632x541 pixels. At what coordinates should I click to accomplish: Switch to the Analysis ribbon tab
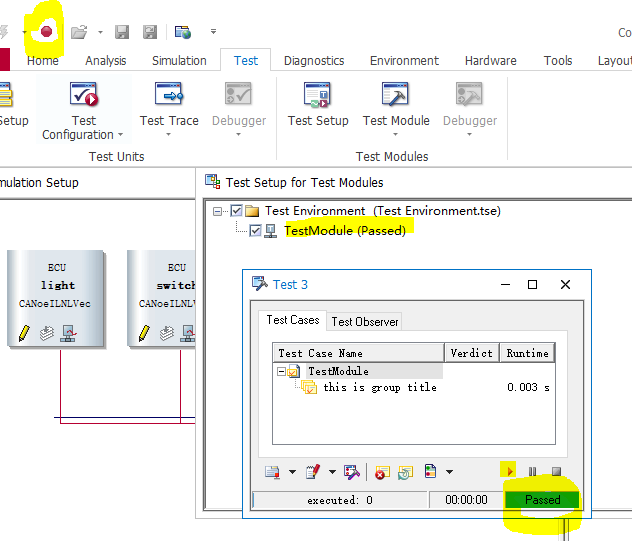[106, 61]
